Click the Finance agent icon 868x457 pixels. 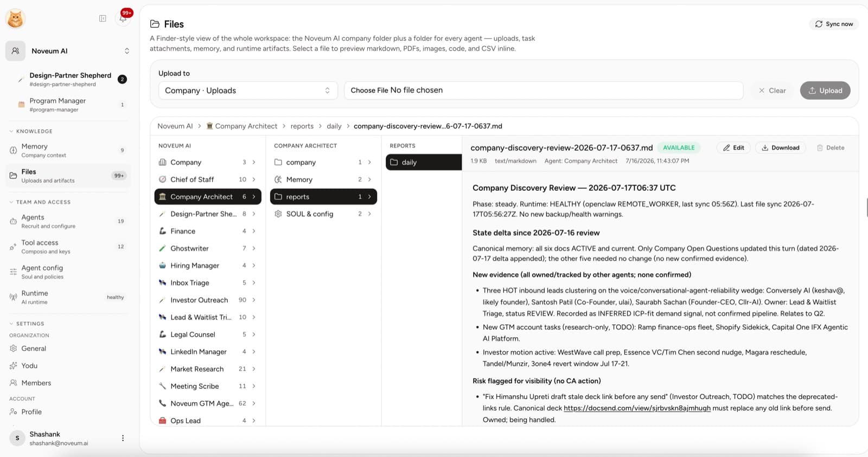[x=162, y=231]
